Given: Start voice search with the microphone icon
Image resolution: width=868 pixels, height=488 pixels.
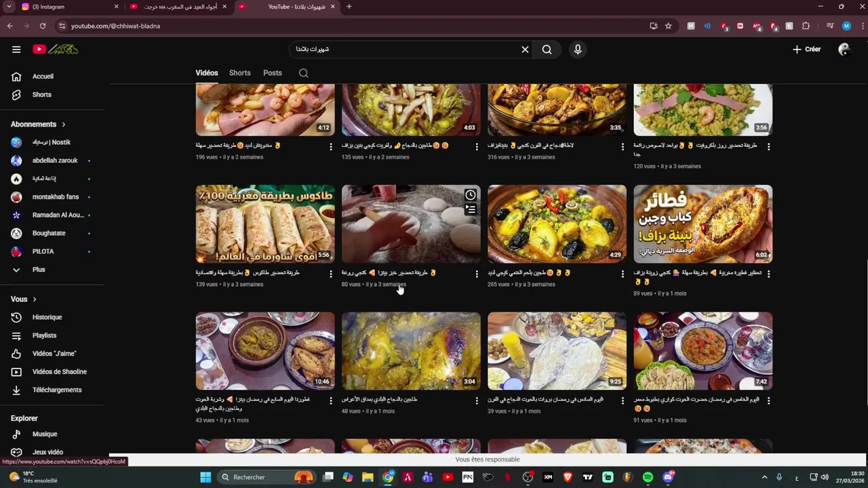Looking at the screenshot, I should [x=578, y=49].
